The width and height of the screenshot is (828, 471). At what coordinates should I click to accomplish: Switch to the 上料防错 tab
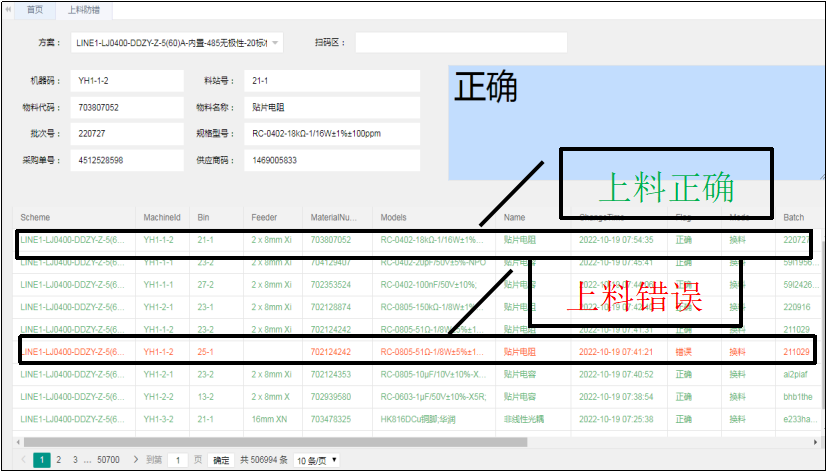pyautogui.click(x=83, y=9)
